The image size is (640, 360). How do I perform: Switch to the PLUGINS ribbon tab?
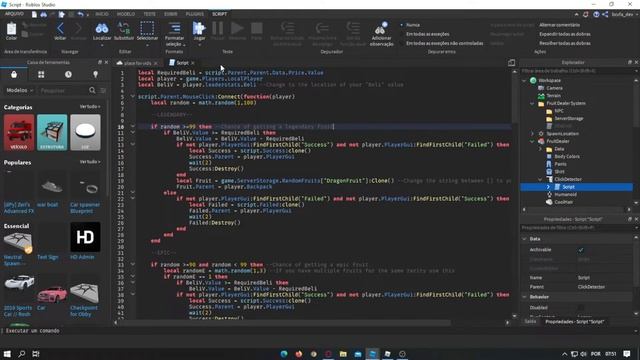click(x=195, y=14)
